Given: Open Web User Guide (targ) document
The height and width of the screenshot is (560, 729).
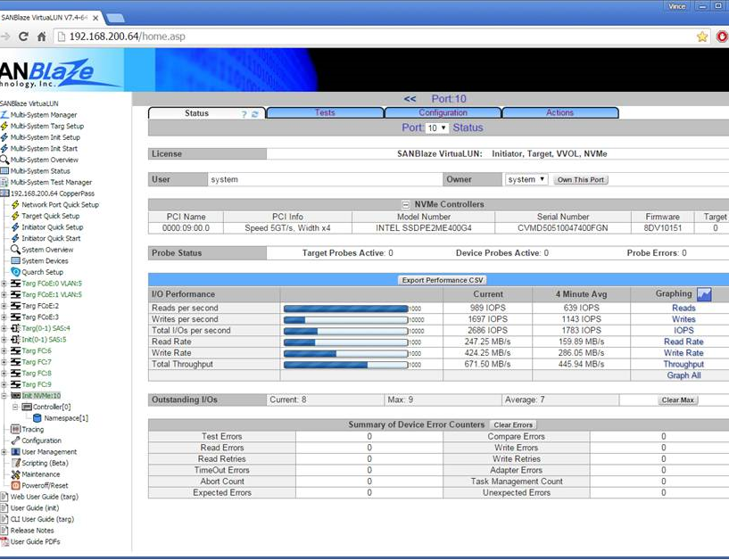Looking at the screenshot, I should coord(44,497).
